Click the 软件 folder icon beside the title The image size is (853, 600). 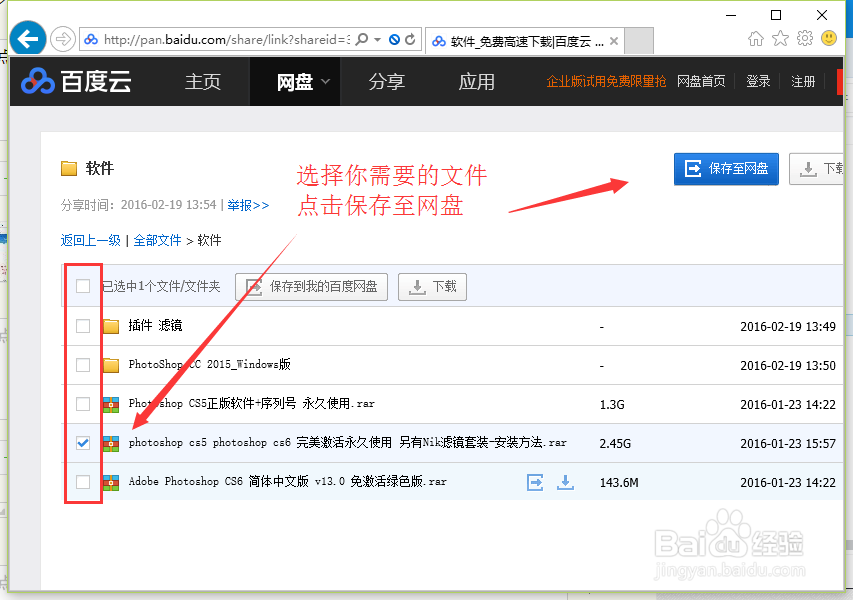69,168
